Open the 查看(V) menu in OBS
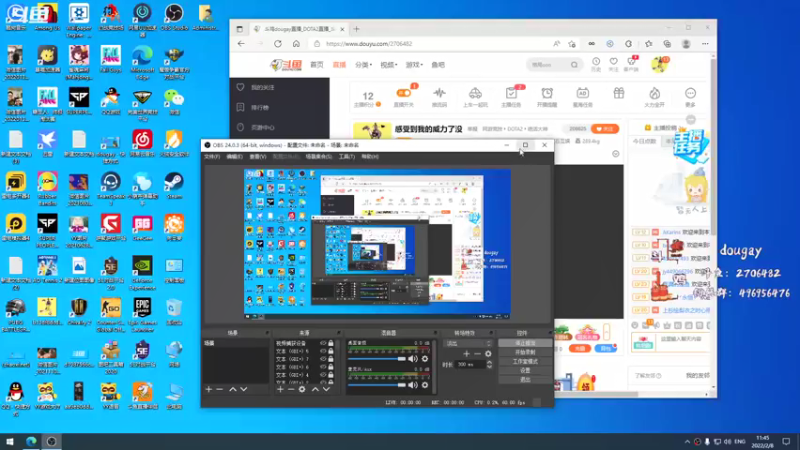Viewport: 800px width, 450px height. (x=258, y=157)
